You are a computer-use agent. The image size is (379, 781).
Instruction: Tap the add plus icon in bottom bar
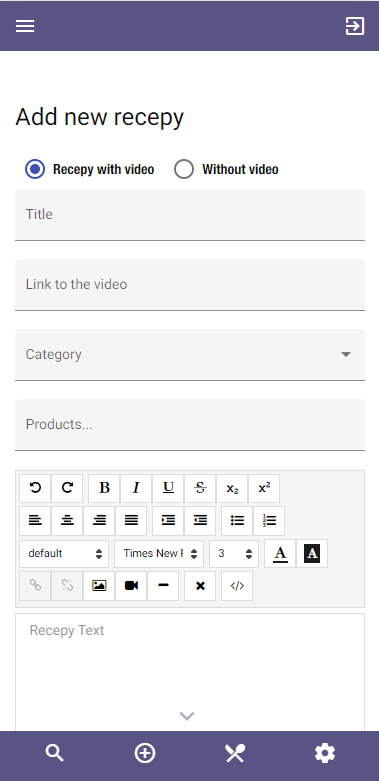(145, 753)
